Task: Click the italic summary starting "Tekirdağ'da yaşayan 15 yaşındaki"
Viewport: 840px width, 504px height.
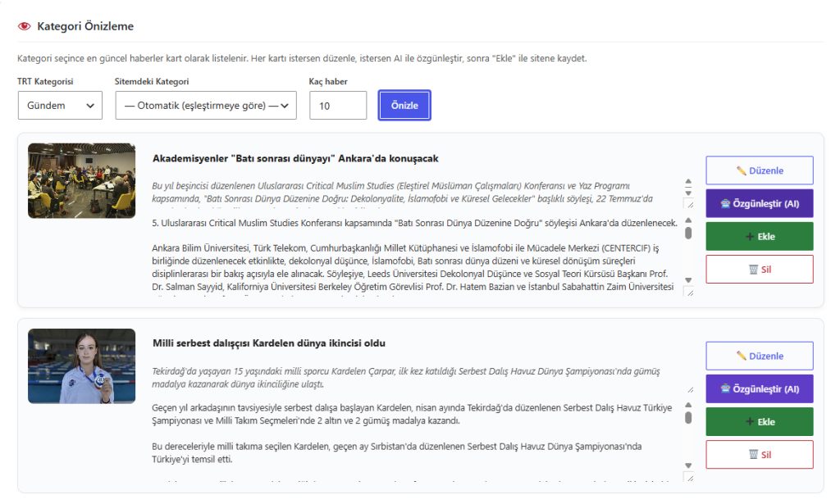Action: pyautogui.click(x=405, y=378)
